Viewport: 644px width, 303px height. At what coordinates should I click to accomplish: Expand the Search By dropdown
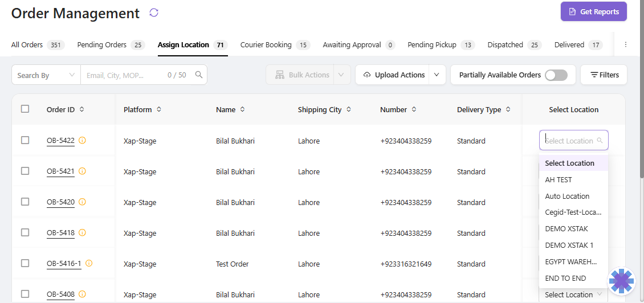[x=46, y=75]
